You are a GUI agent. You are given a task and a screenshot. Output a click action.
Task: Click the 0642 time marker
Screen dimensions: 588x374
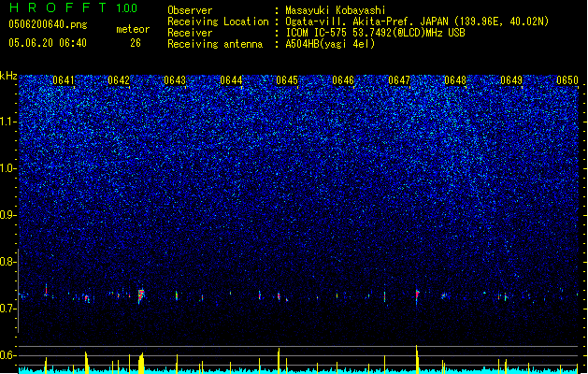click(119, 80)
